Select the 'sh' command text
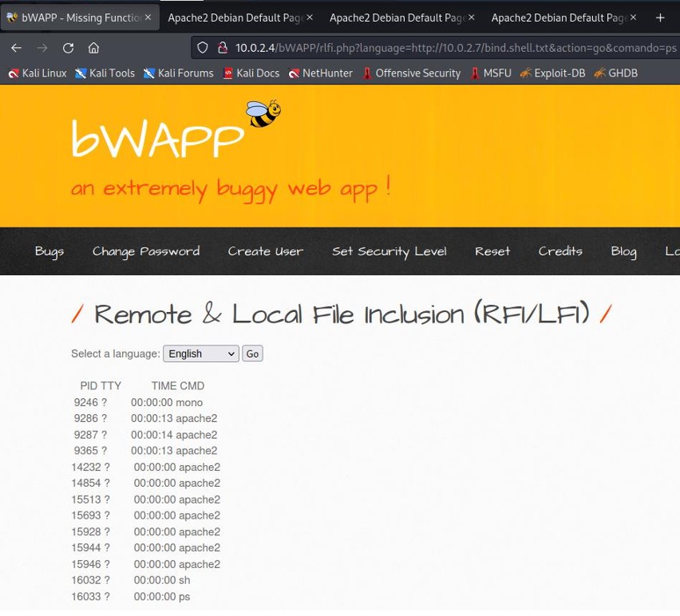This screenshot has height=616, width=680. pos(184,580)
